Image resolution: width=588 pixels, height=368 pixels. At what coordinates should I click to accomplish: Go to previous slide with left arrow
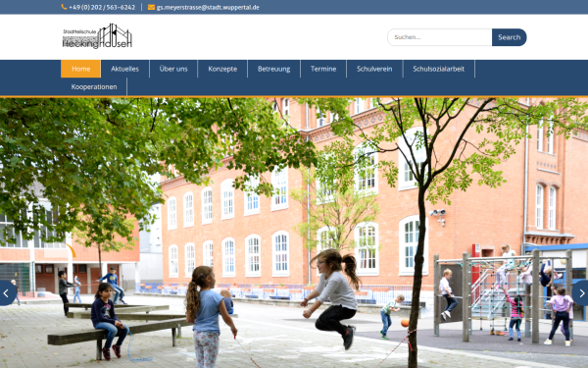click(x=7, y=292)
